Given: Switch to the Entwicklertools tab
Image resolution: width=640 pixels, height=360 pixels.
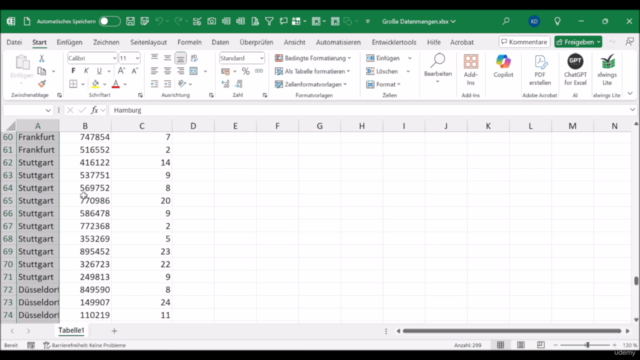Looking at the screenshot, I should click(394, 42).
